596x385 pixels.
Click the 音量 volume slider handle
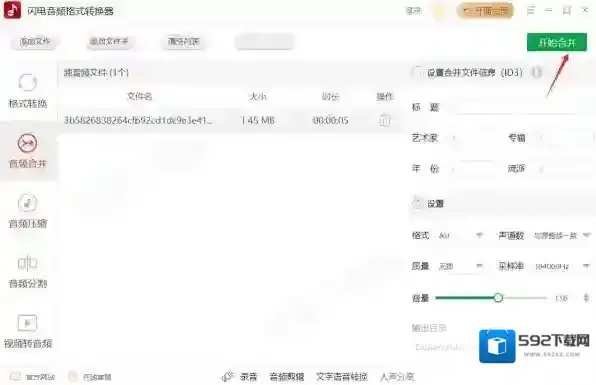pyautogui.click(x=498, y=298)
